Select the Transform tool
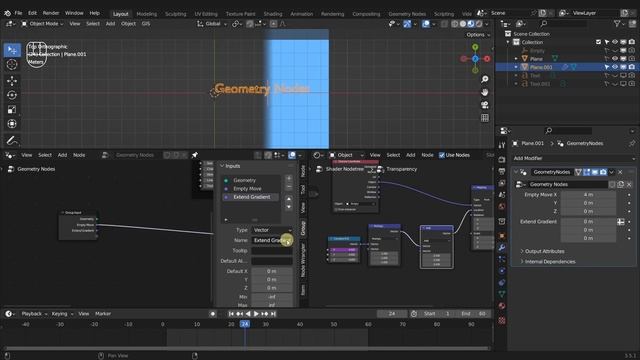The width and height of the screenshot is (640, 360). 12,124
